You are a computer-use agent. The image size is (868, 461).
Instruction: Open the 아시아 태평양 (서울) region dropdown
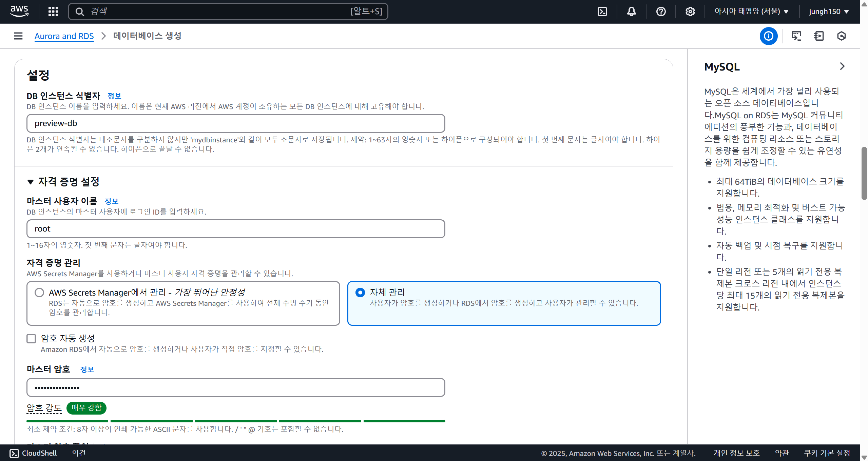tap(751, 12)
